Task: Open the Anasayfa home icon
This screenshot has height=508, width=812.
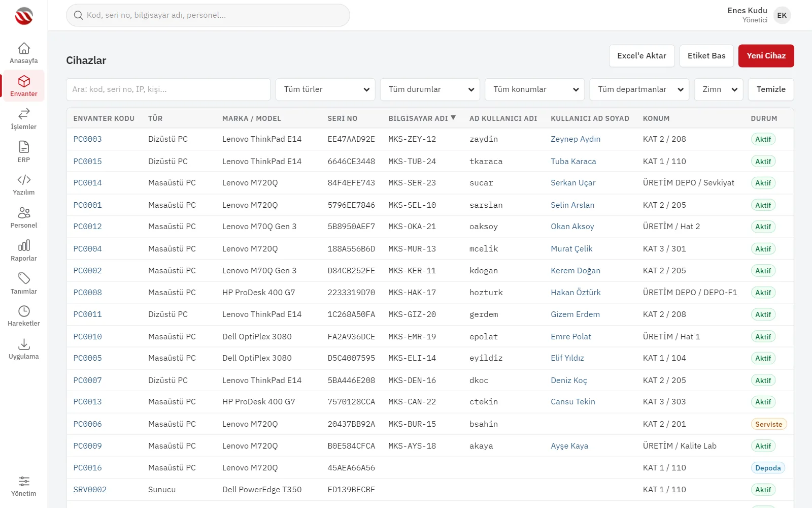Action: (24, 48)
